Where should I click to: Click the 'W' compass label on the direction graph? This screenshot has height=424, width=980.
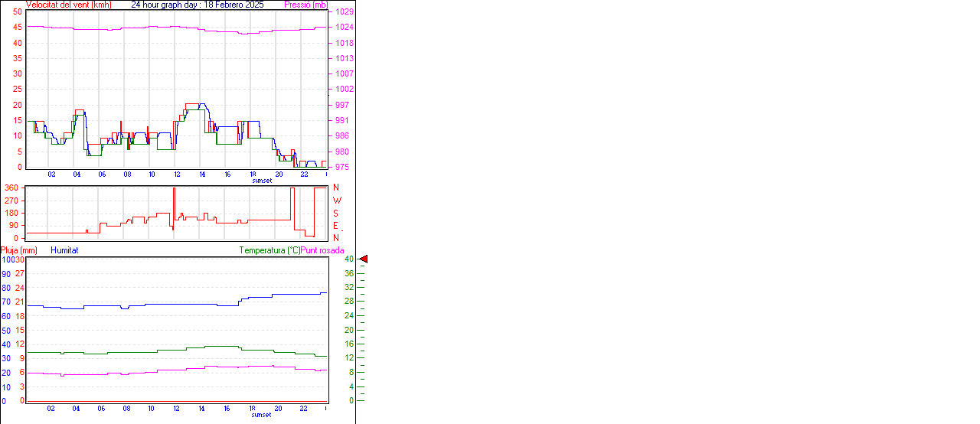pyautogui.click(x=337, y=201)
